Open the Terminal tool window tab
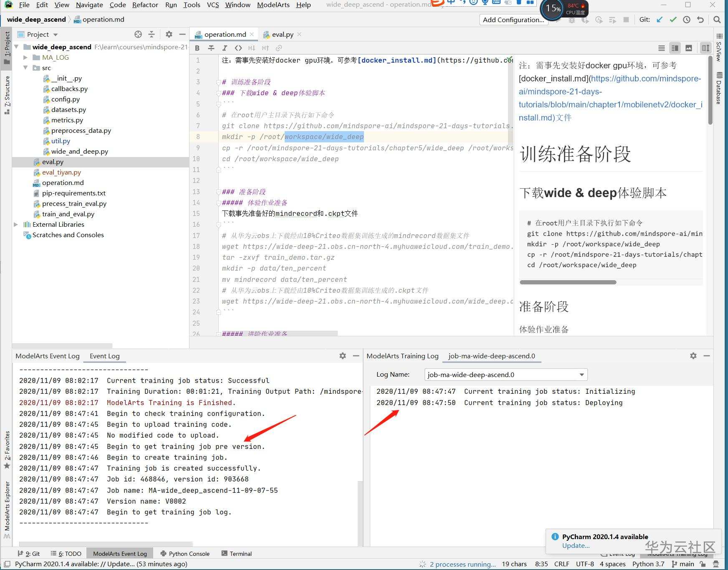The image size is (728, 570). click(237, 554)
